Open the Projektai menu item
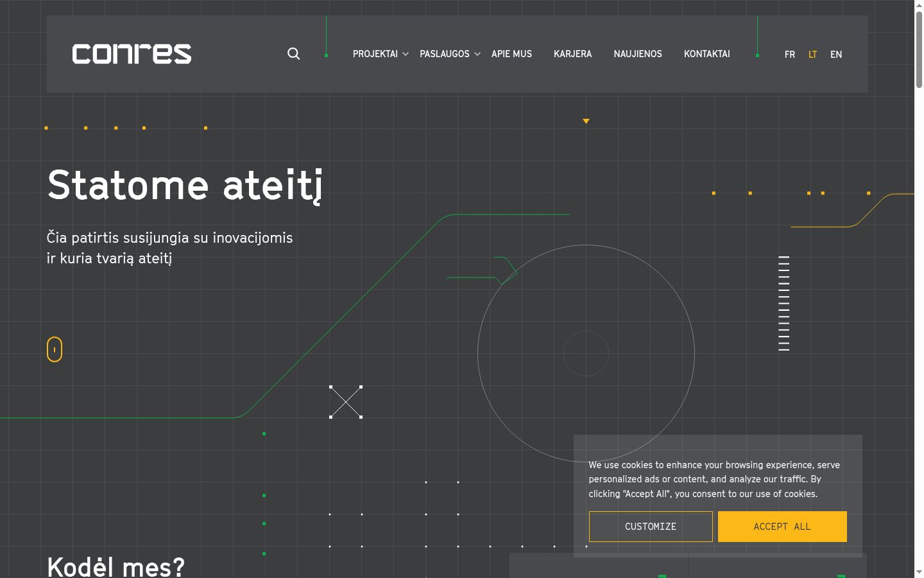This screenshot has width=924, height=578. click(x=375, y=54)
